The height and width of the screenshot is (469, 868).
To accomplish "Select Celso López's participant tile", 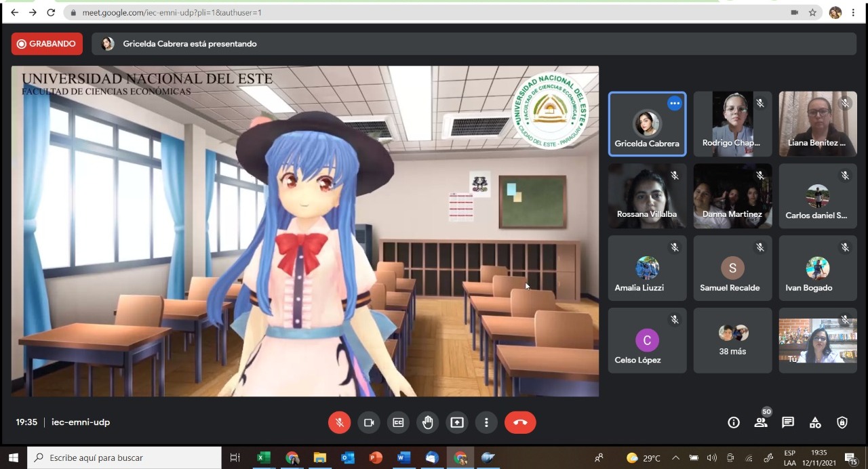I will point(647,340).
